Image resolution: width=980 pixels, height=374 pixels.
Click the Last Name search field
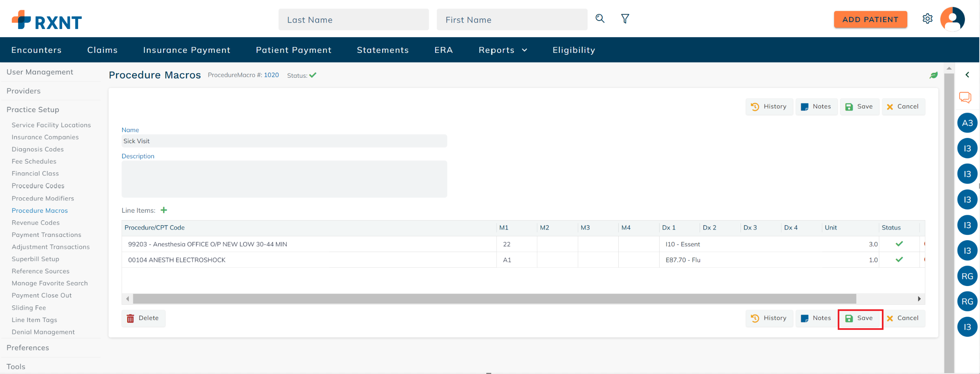pos(354,20)
